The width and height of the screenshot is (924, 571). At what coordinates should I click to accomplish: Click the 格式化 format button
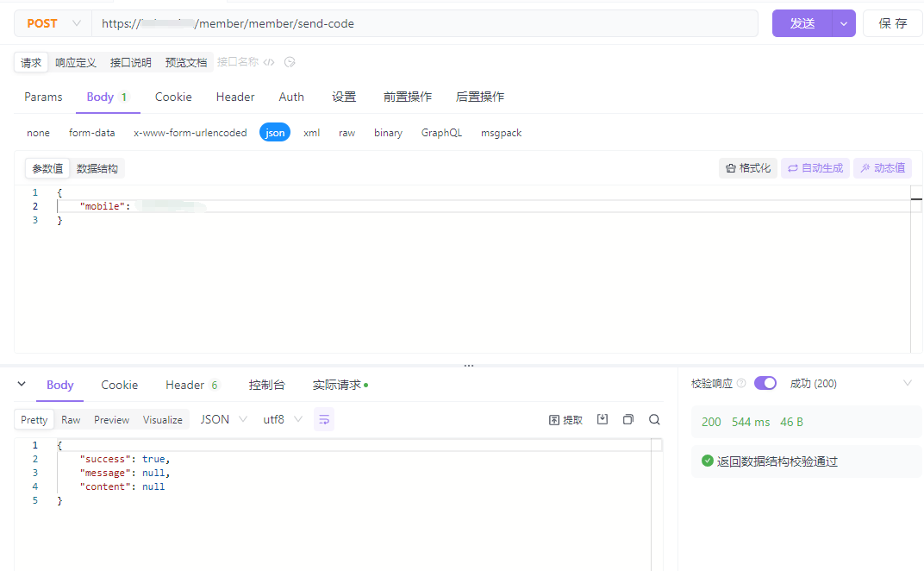(x=748, y=168)
